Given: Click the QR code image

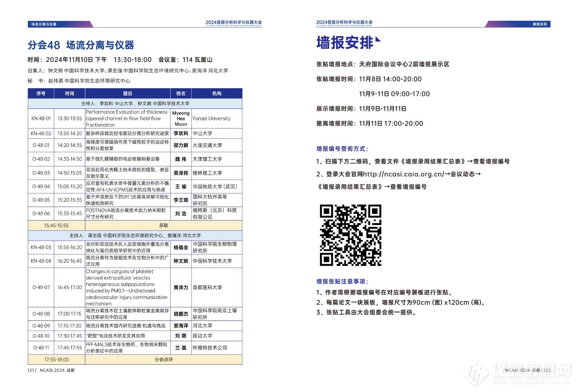Looking at the screenshot, I should point(350,235).
